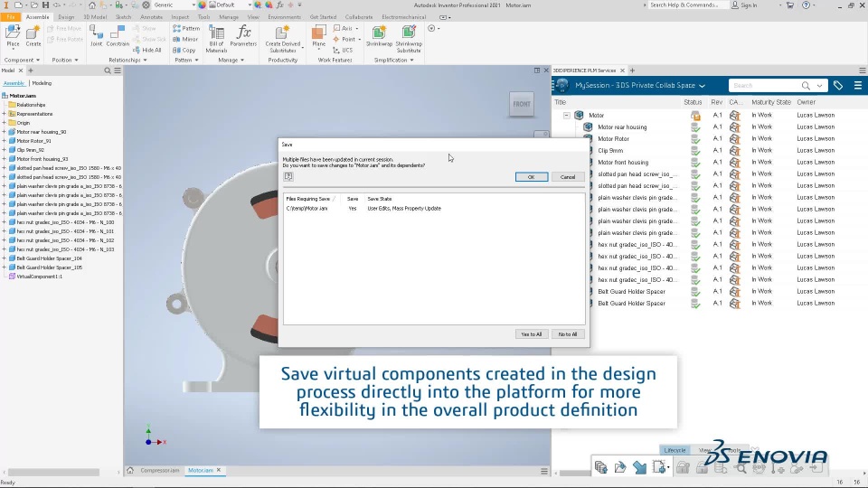
Task: Select the work Plane tool
Action: (x=319, y=36)
